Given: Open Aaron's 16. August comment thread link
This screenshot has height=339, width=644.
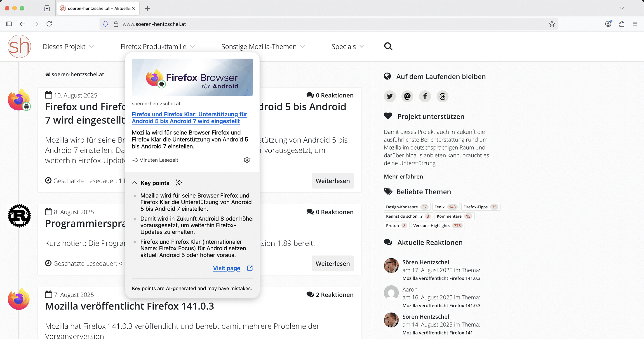Looking at the screenshot, I should (441, 306).
